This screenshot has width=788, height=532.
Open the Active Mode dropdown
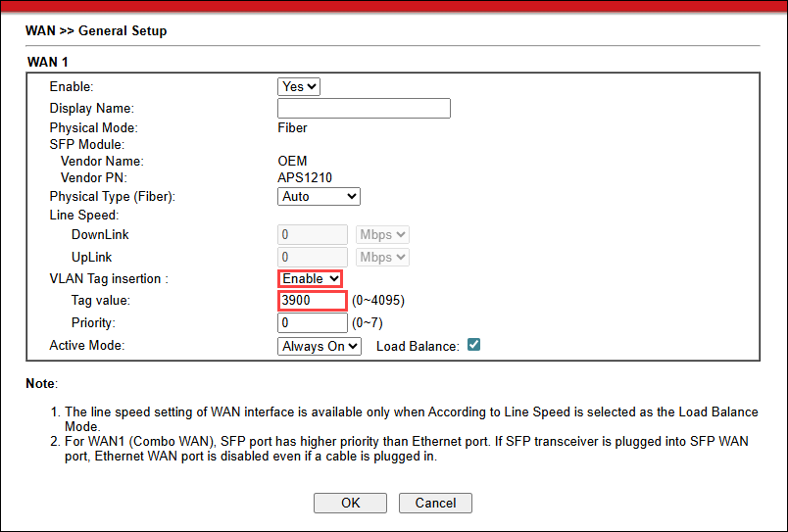pos(320,346)
